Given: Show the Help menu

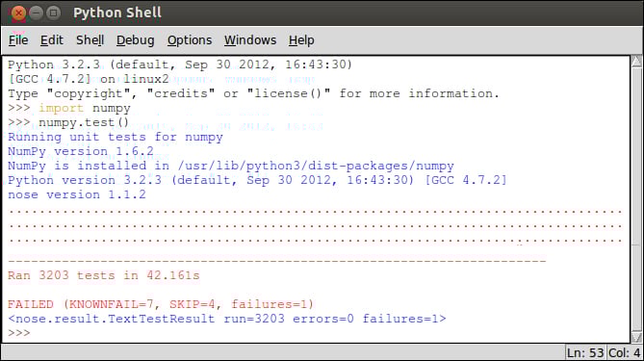Looking at the screenshot, I should 301,40.
